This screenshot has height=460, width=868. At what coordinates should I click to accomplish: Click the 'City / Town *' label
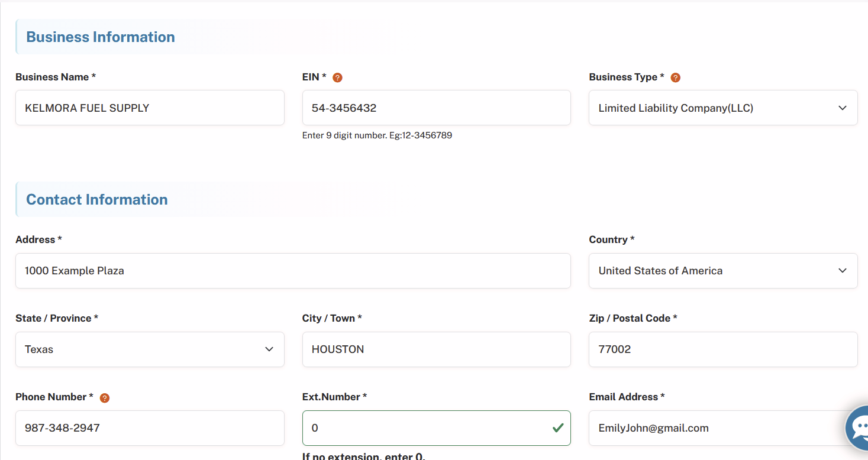(332, 318)
